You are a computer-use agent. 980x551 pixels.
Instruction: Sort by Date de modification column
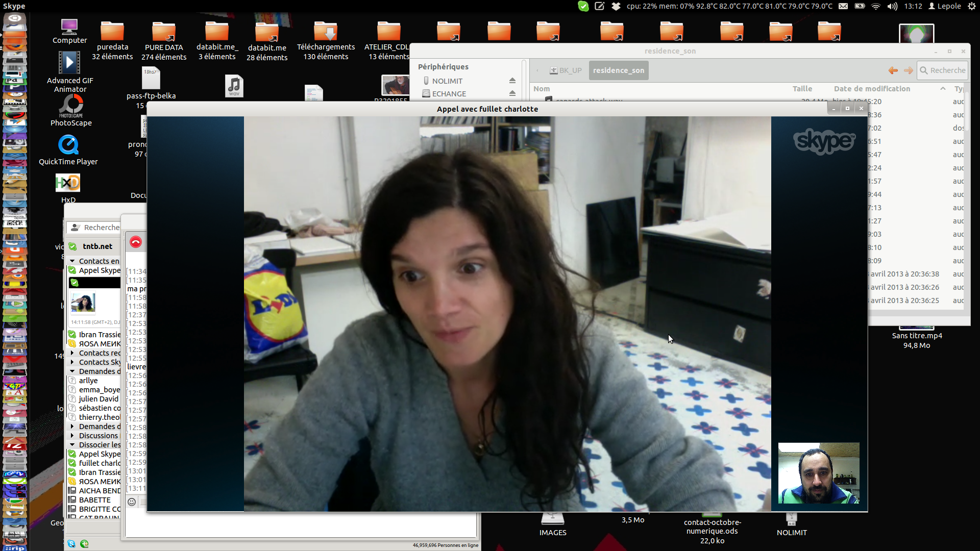(x=872, y=89)
